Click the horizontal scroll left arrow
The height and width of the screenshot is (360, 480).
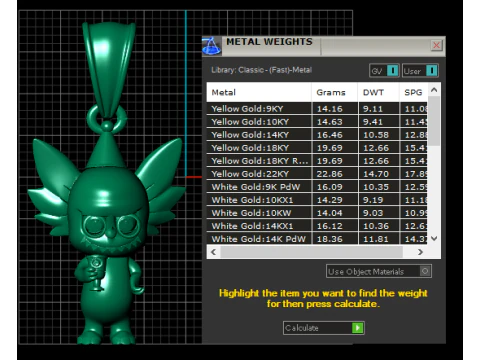[214, 252]
